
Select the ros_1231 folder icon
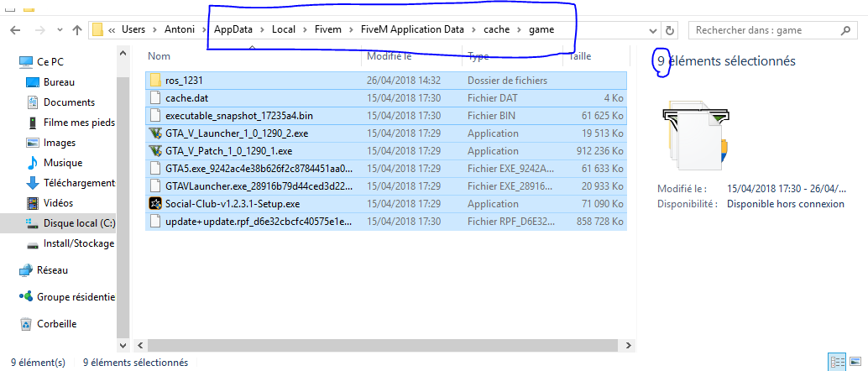coord(155,81)
